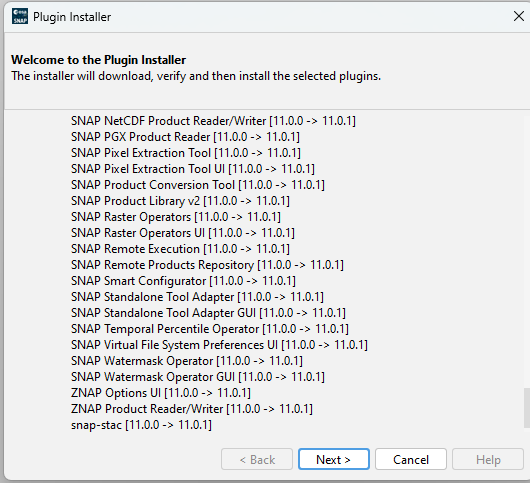Select SNAP Virtual File System Preferences UI
The height and width of the screenshot is (483, 530).
(x=219, y=345)
